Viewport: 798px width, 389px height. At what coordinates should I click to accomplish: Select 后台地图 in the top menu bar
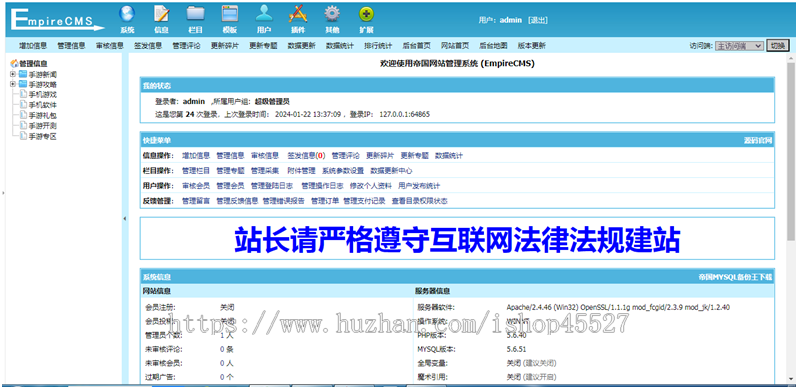[493, 46]
